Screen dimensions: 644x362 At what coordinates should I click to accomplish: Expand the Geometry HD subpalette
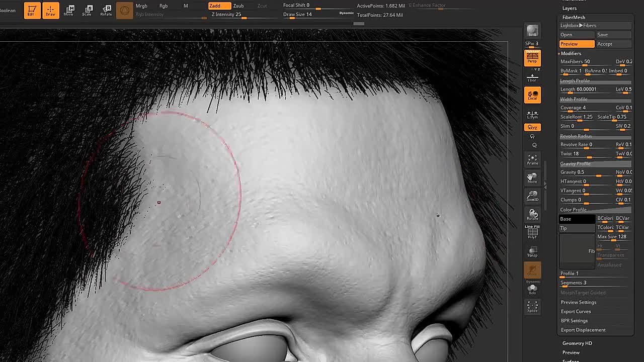pos(577,343)
